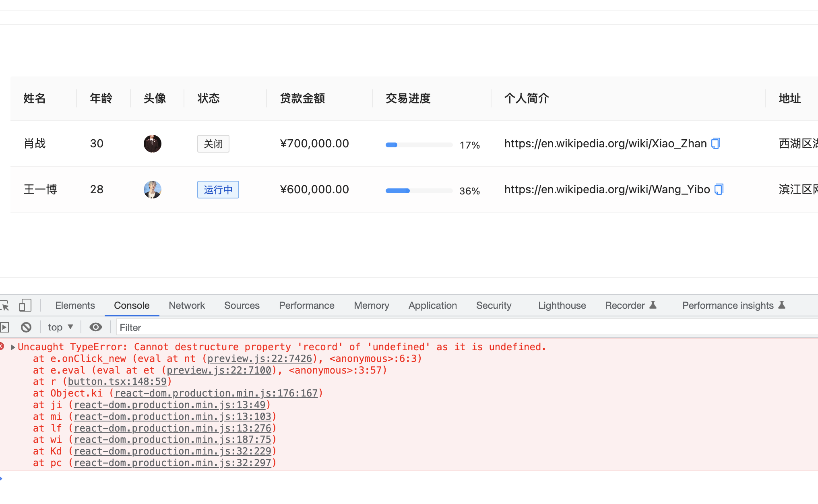Expand the Uncaught TypeError message
Image resolution: width=818 pixels, height=504 pixels.
pyautogui.click(x=13, y=347)
